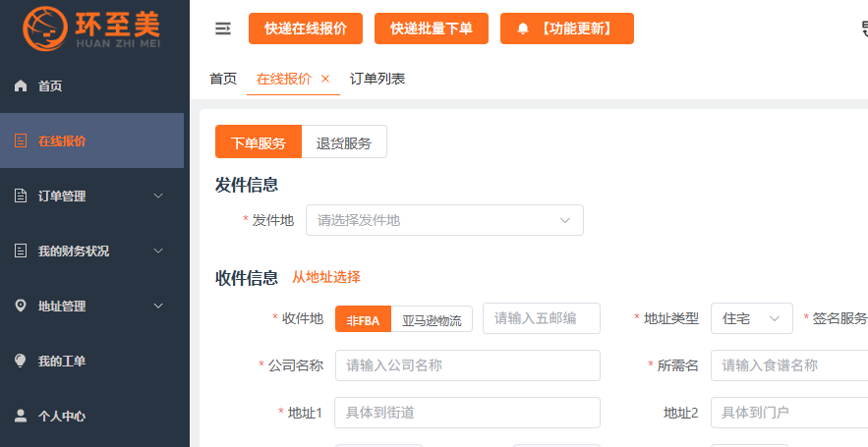Click the personal center user icon
The image size is (868, 447).
[21, 416]
